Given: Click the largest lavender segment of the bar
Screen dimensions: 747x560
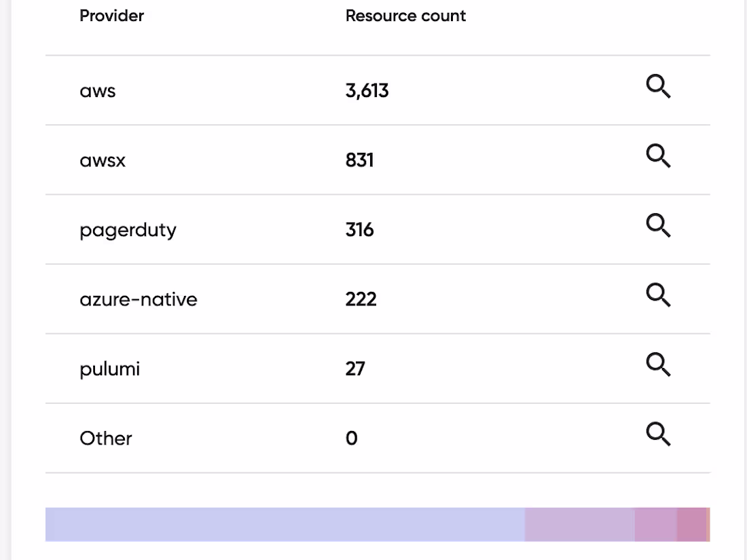Looking at the screenshot, I should point(285,525).
